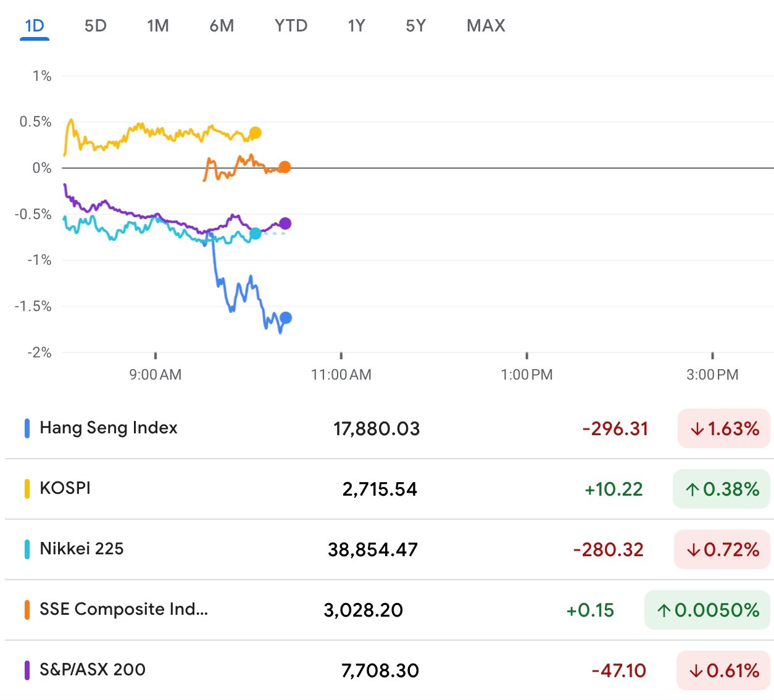Switch to the 1Y time range tab

click(357, 26)
